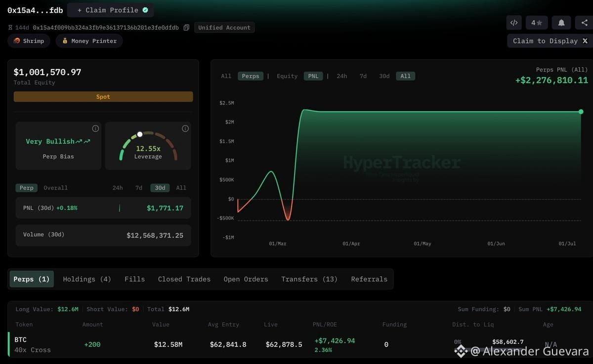This screenshot has width=593, height=364.
Task: Click the $12,568,371.25 volume value
Action: tap(155, 236)
